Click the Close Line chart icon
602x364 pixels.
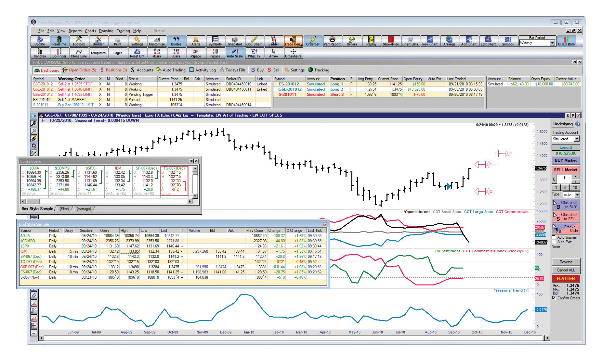(79, 53)
